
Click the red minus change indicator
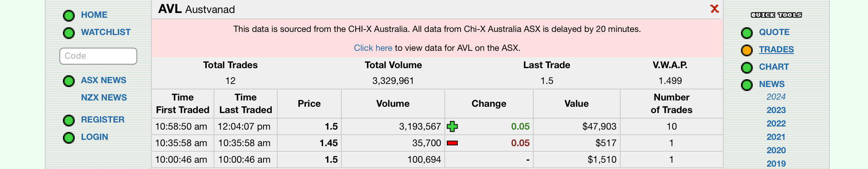click(x=452, y=143)
